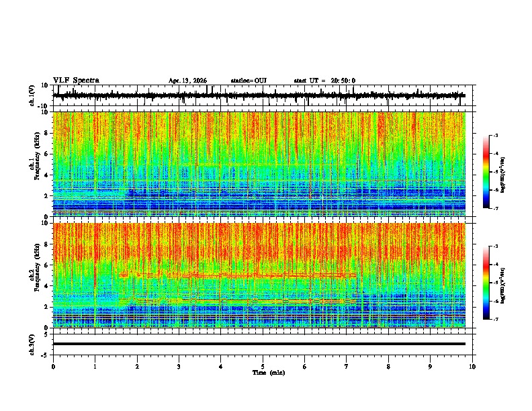Click time axis tick label "5" at bottom
The width and height of the screenshot is (532, 411).
click(263, 367)
